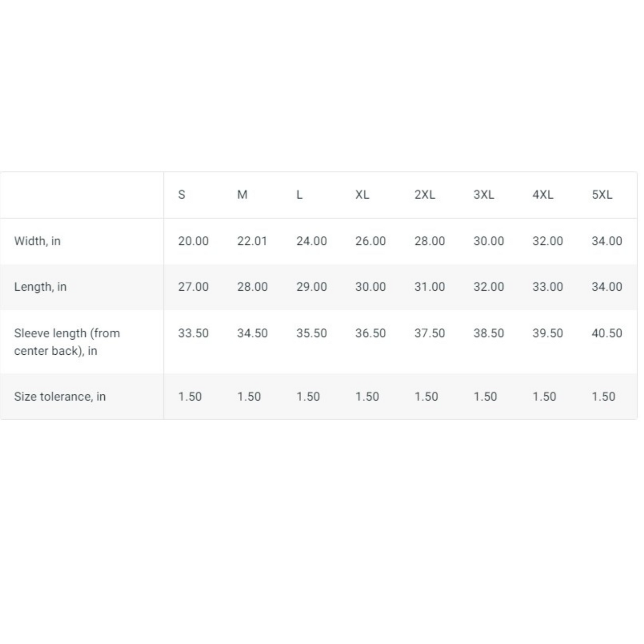The image size is (644, 644).
Task: Select the 38.50 sleeve length cell
Action: click(x=488, y=333)
